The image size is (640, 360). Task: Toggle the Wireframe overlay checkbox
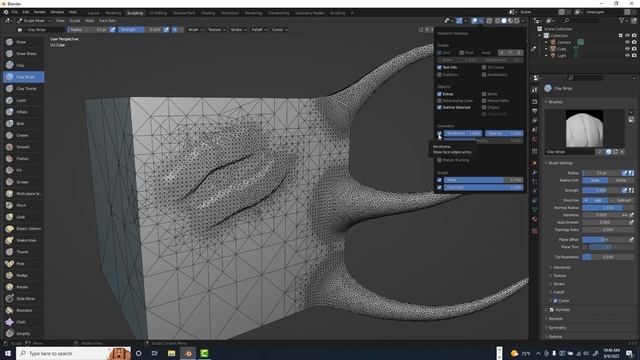[x=440, y=133]
